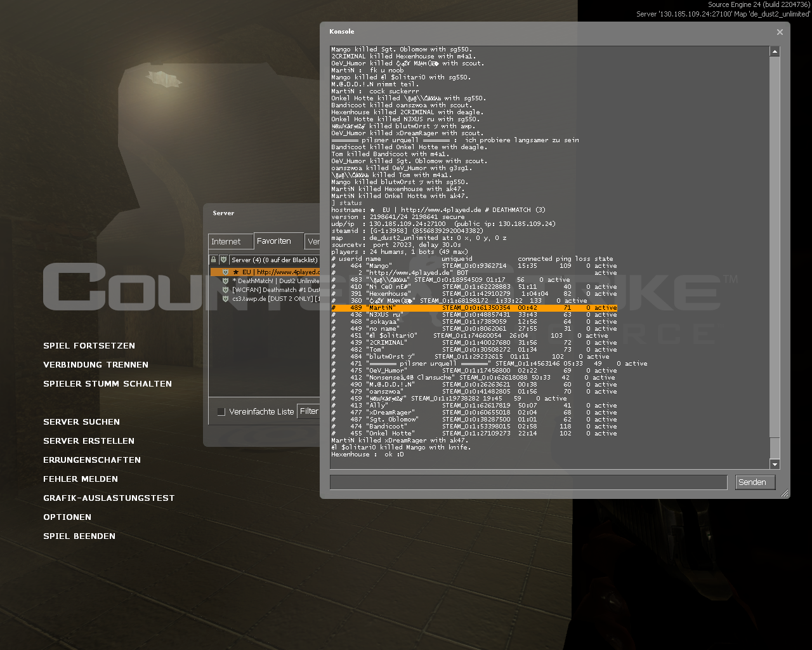Open the partially hidden Ver... tab
This screenshot has height=650, width=812.
tap(313, 242)
